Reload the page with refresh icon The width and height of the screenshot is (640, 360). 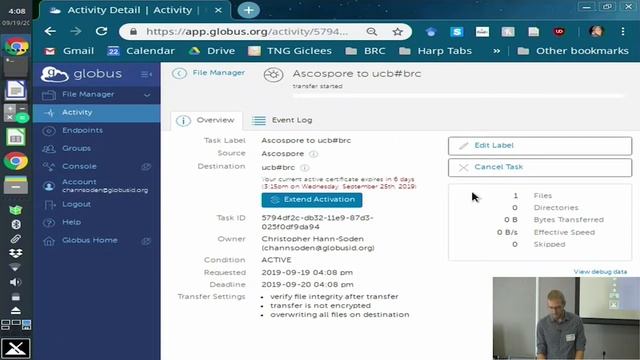click(x=102, y=31)
